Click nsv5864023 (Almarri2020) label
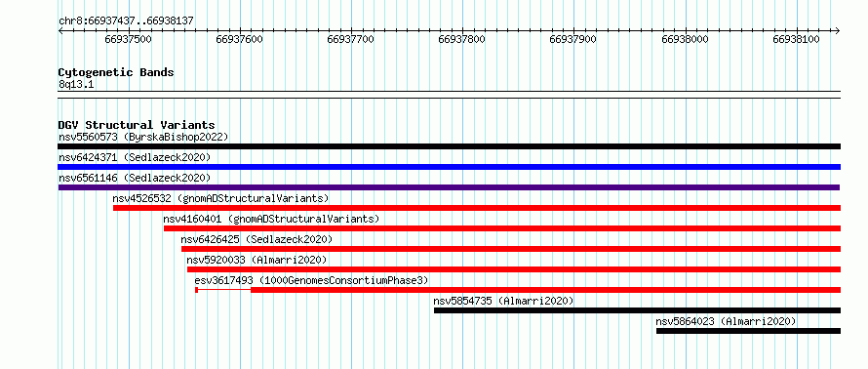This screenshot has height=369, width=868. 726,321
